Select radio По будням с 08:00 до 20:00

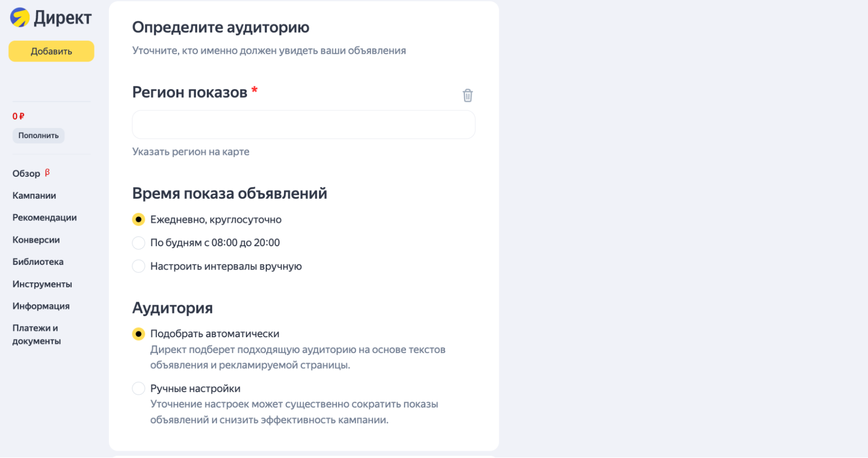point(138,243)
